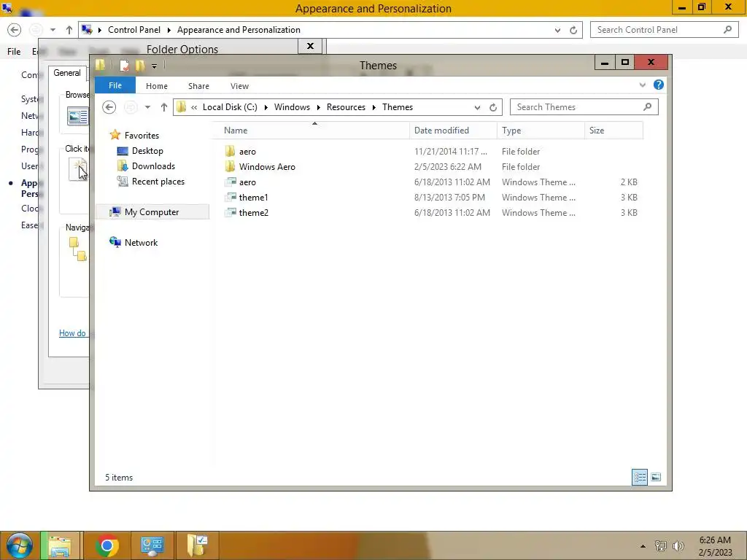Go up one level in Themes window
This screenshot has height=560, width=747.
pyautogui.click(x=164, y=107)
